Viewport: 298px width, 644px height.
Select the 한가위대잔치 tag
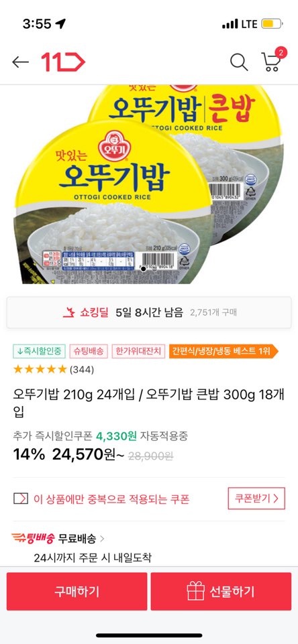[138, 351]
